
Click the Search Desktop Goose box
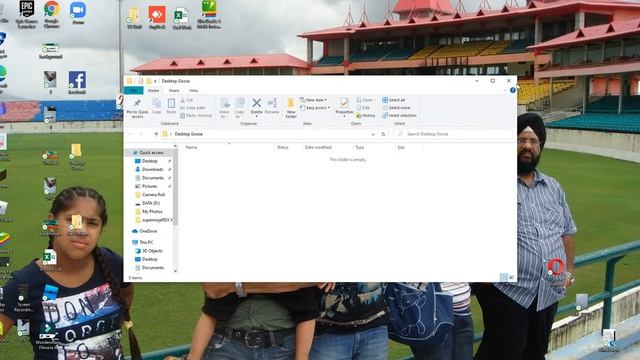click(x=453, y=134)
